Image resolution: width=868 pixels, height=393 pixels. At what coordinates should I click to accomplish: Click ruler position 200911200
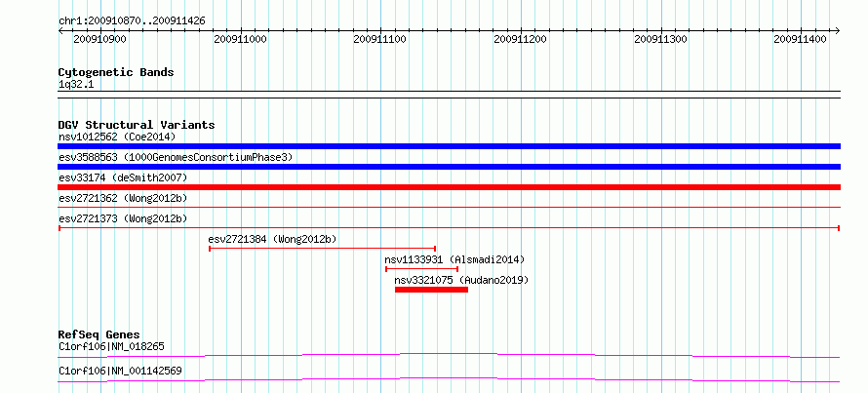[520, 39]
